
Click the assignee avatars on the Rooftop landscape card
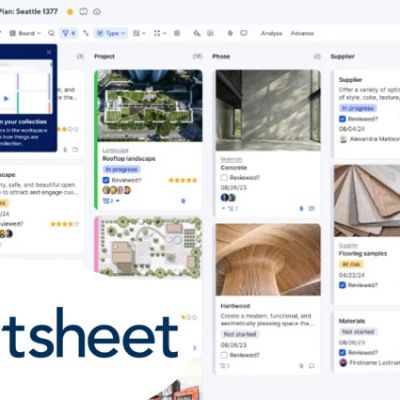point(117,190)
